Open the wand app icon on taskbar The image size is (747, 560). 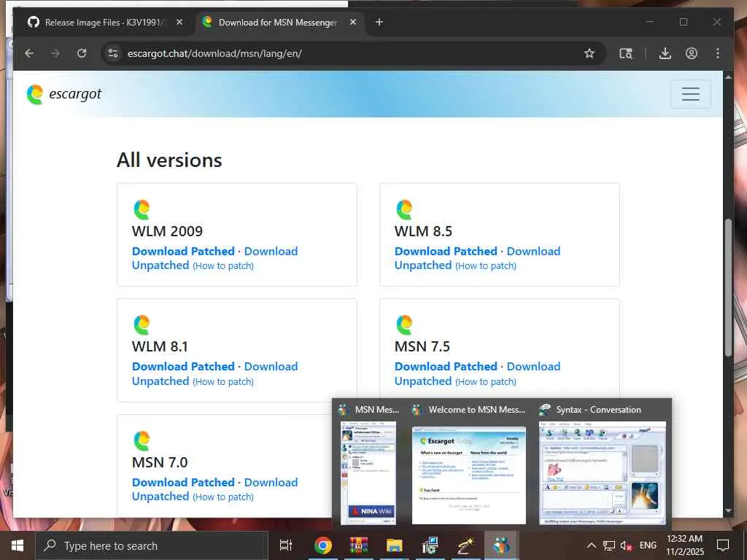(465, 545)
